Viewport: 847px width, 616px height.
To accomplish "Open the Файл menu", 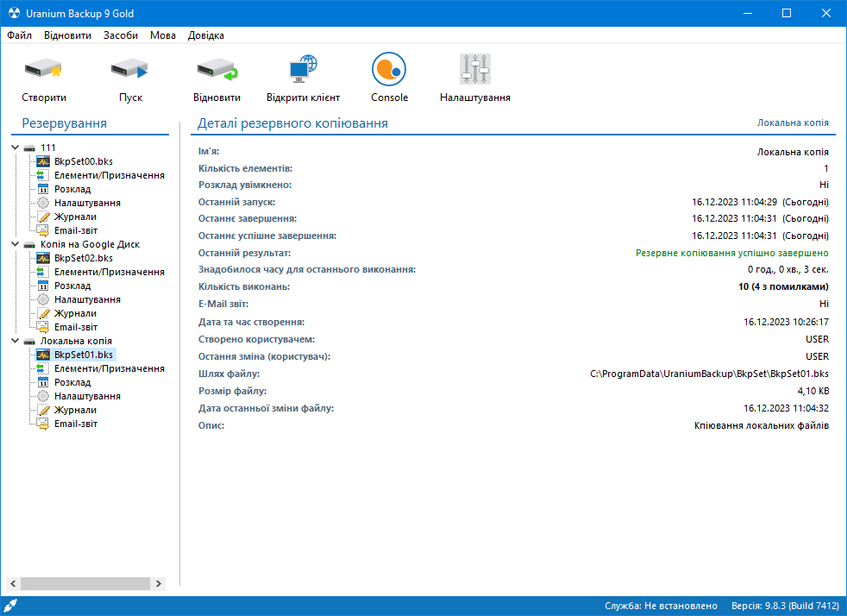I will point(20,35).
